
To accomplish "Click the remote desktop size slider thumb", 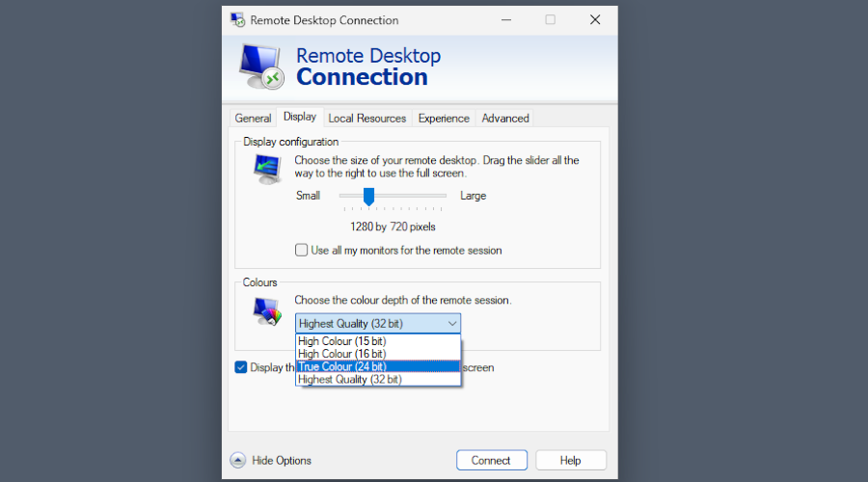I will pos(368,197).
